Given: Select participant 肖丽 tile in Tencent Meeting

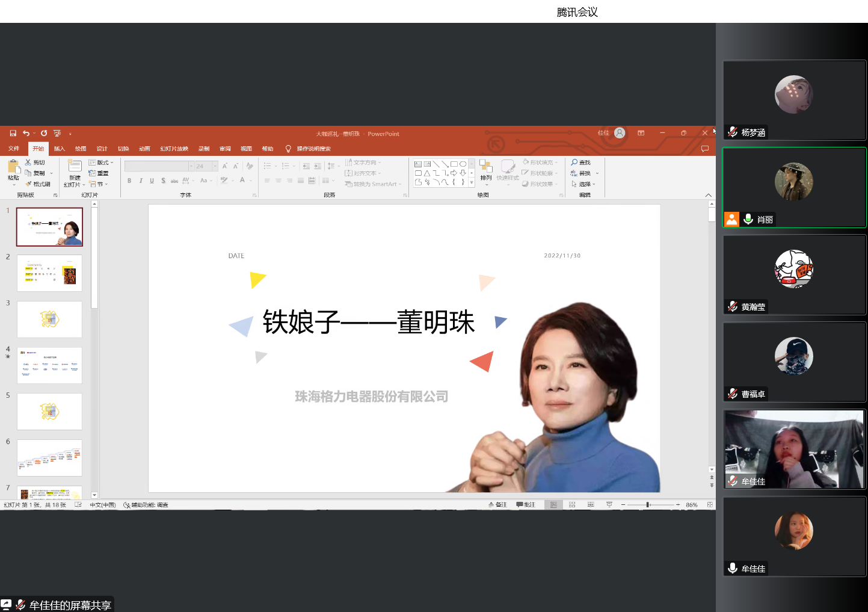Looking at the screenshot, I should coord(794,187).
